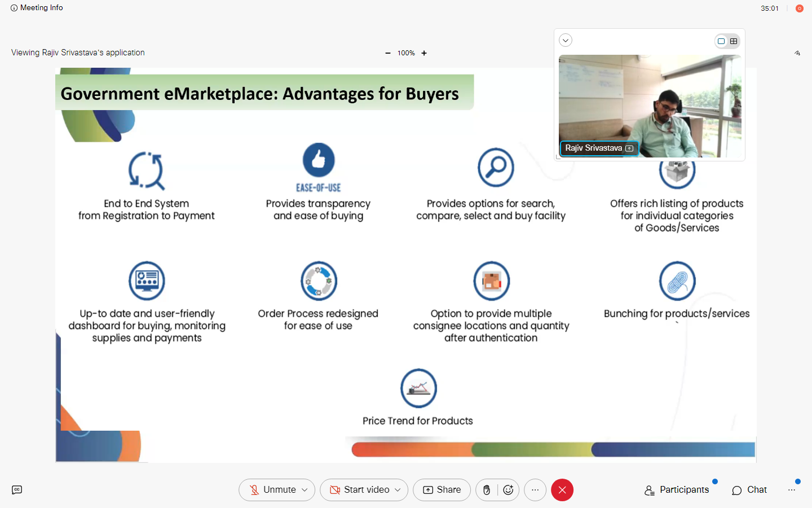
Task: Click the Order Process redesigned icon
Action: [x=319, y=281]
